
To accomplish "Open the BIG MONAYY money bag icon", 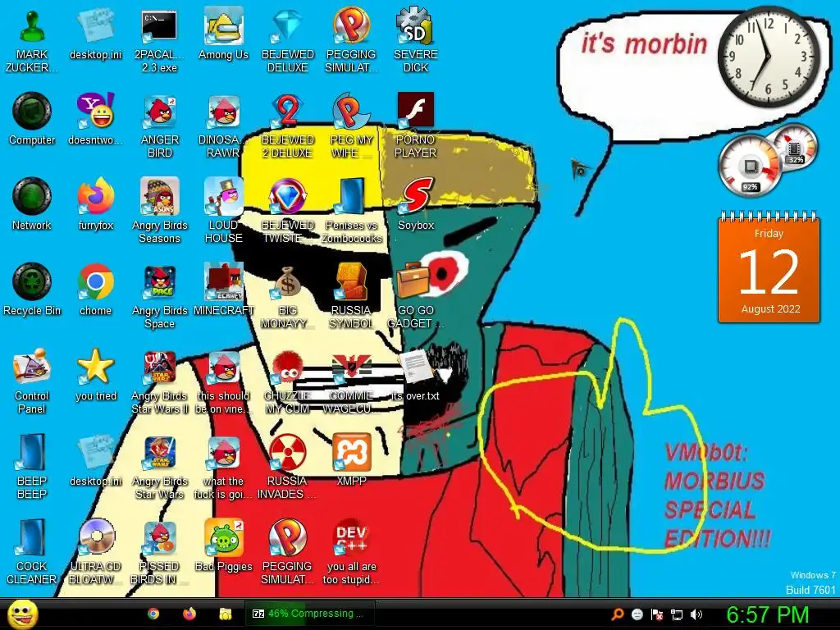I will pos(288,297).
